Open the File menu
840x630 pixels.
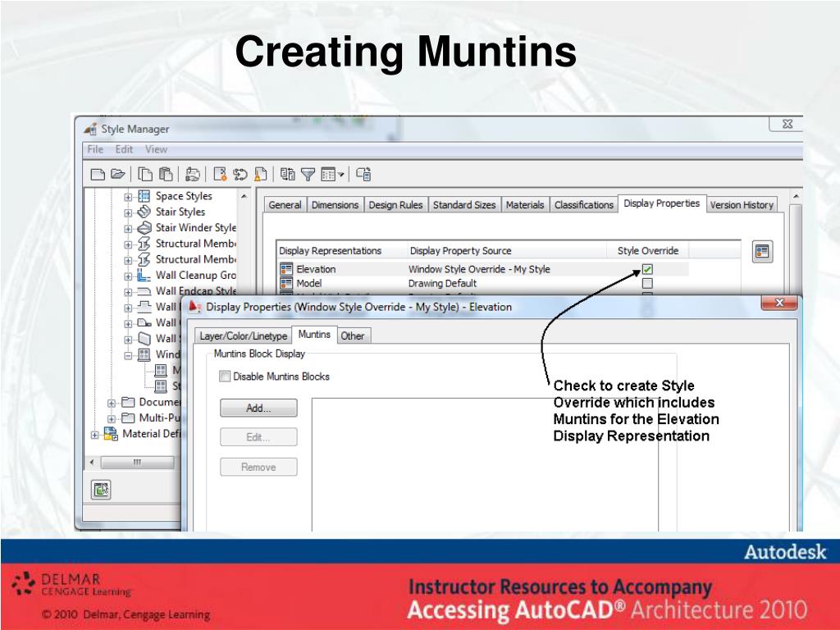click(95, 149)
